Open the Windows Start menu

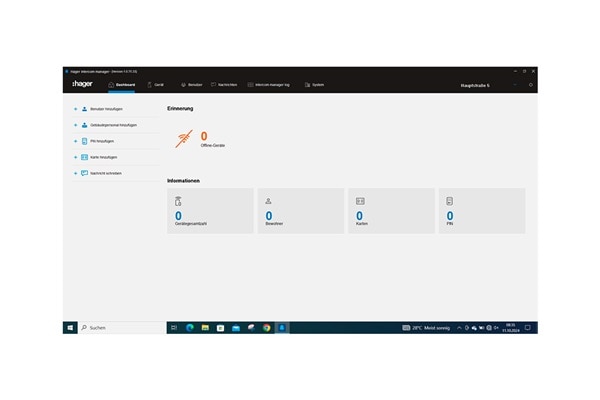point(70,327)
